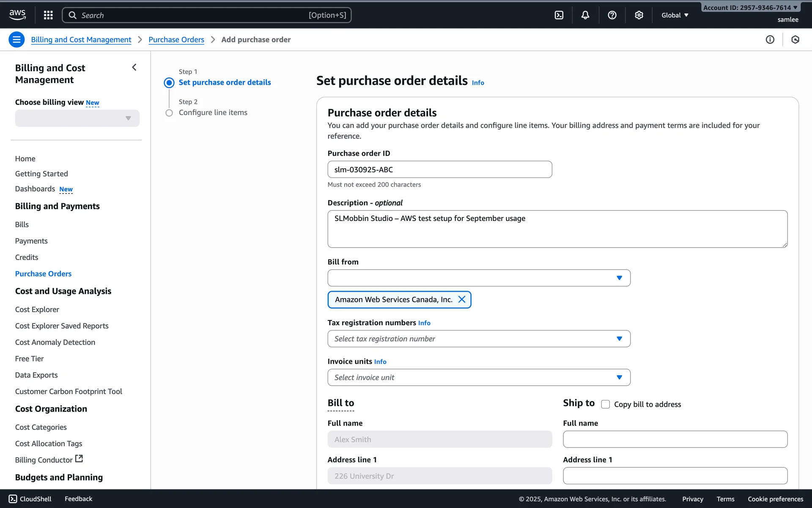Go to Bills in the sidebar
The width and height of the screenshot is (812, 508).
[x=22, y=224]
